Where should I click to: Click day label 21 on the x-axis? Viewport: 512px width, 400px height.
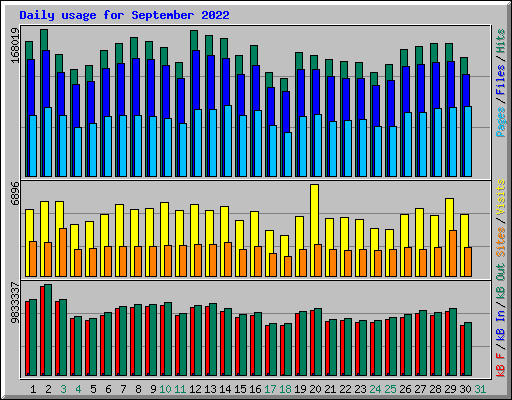(x=330, y=389)
